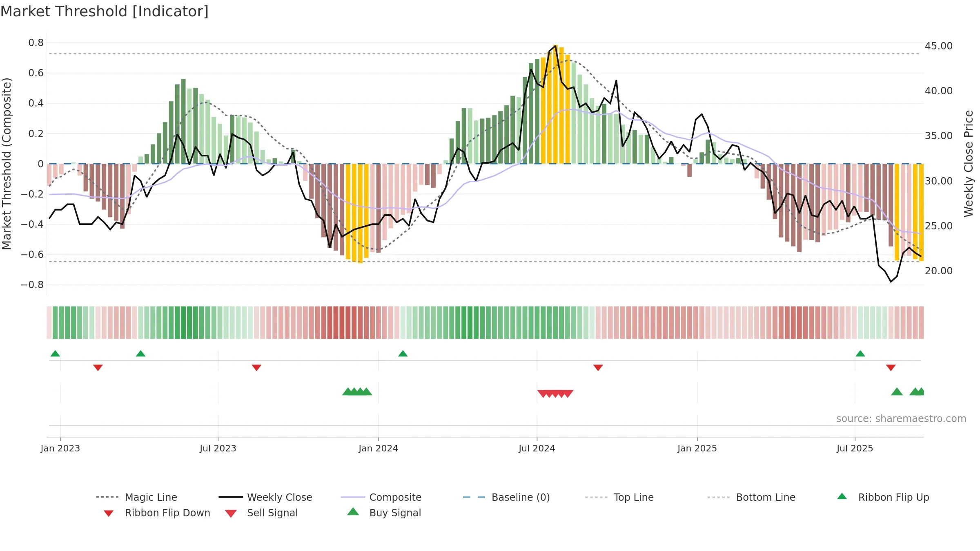Click the Weekly Close Price axis title
The image size is (980, 551).
point(969,163)
